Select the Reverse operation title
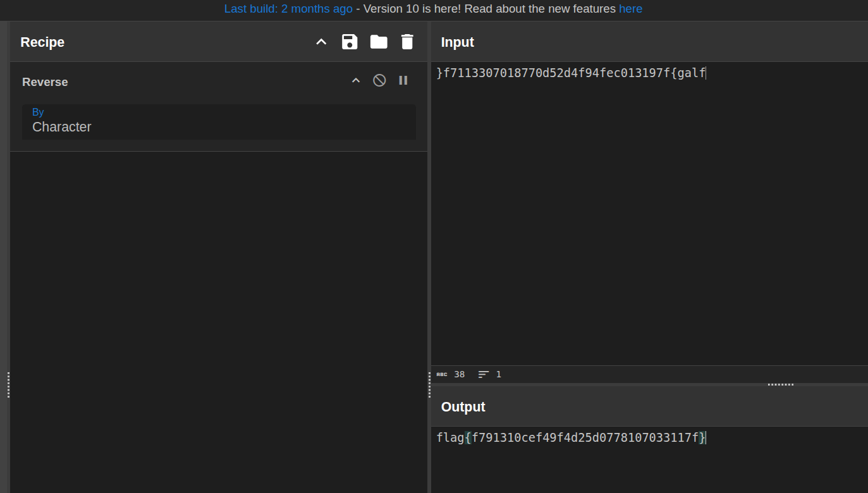 pos(45,82)
